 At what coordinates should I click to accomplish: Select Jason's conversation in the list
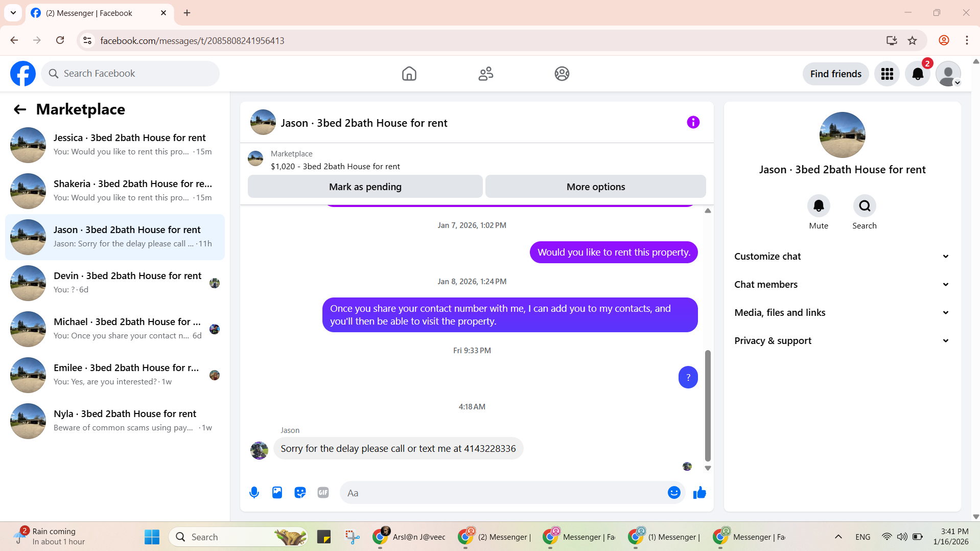tap(115, 237)
